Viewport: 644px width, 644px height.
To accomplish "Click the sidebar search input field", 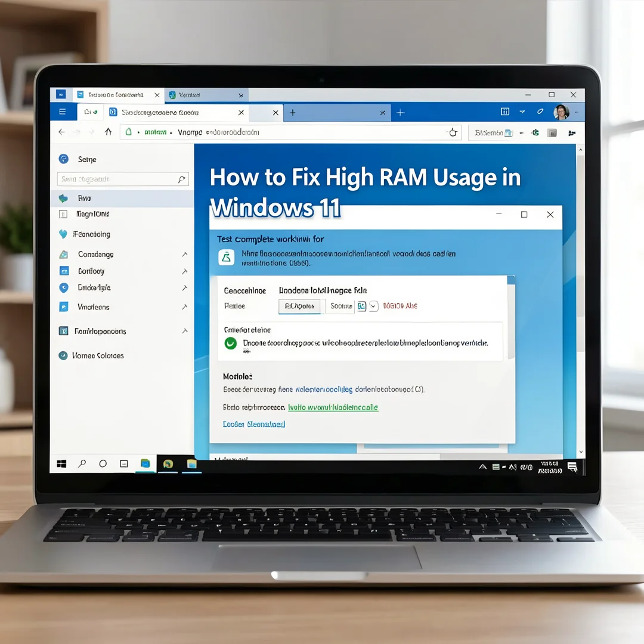I will click(123, 179).
